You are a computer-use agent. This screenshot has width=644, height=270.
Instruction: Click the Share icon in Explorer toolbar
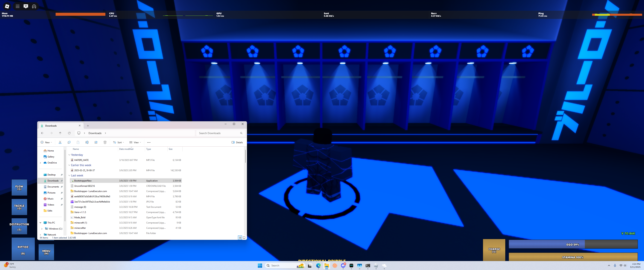tap(96, 142)
